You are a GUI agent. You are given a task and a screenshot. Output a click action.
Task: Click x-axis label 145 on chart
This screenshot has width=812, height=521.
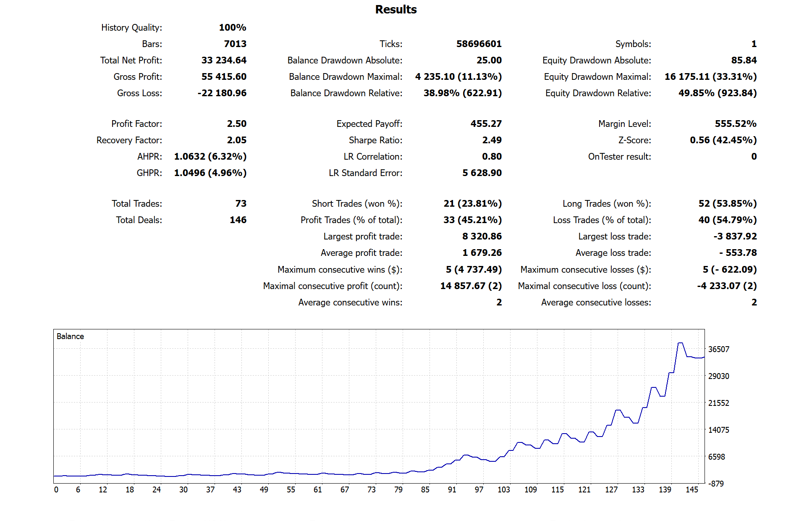coord(692,489)
